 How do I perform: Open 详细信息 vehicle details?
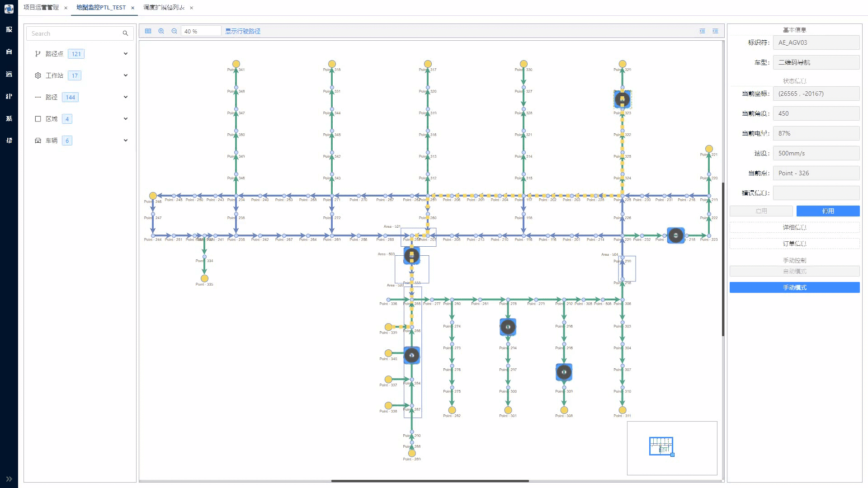pyautogui.click(x=794, y=227)
